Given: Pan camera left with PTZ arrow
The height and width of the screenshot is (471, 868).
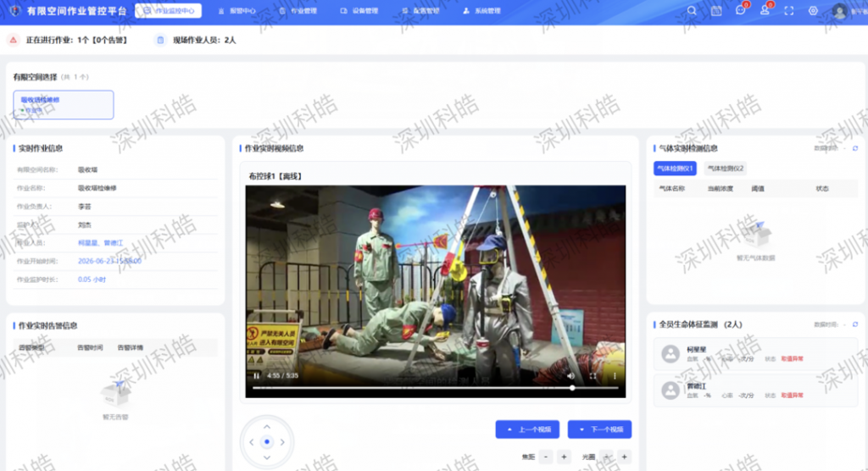Looking at the screenshot, I should click(x=252, y=441).
